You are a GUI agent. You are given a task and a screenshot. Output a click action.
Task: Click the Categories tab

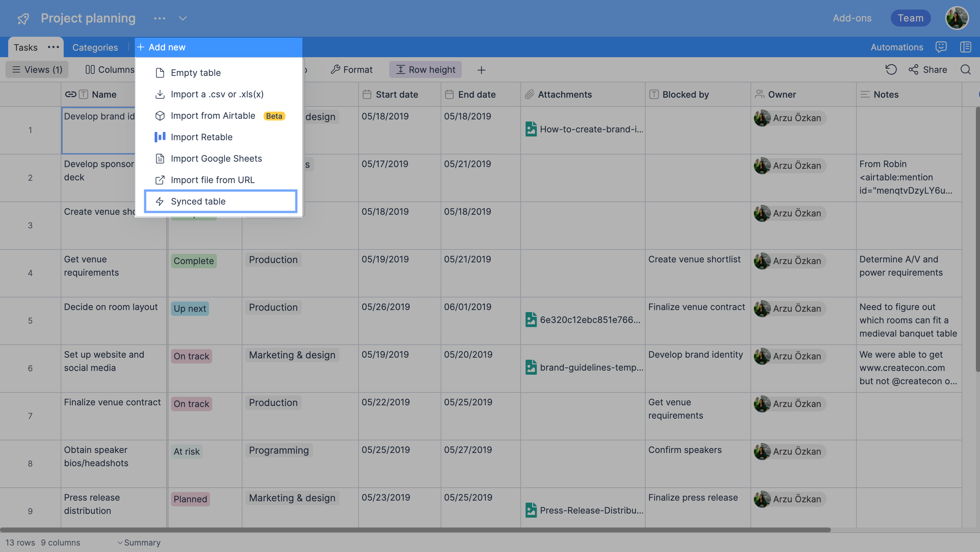point(95,48)
